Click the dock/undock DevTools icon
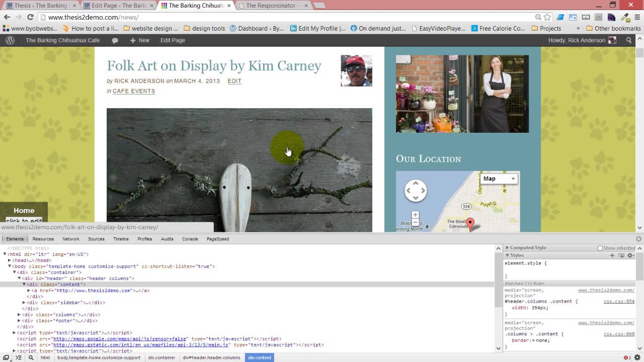 click(6, 357)
